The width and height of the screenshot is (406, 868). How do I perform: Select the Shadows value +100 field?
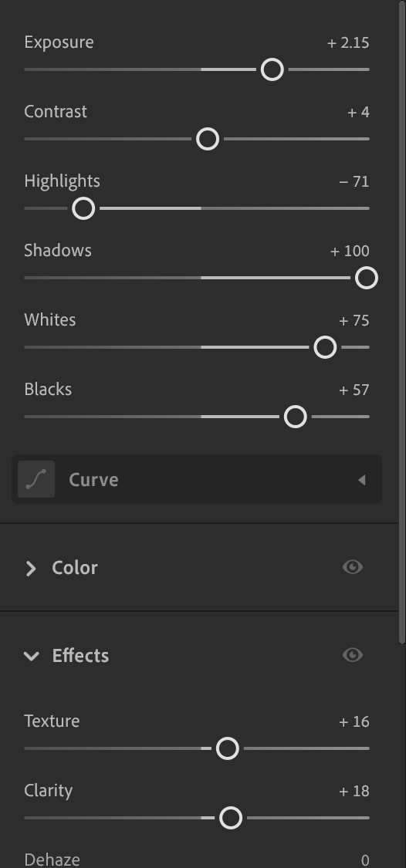coord(350,251)
